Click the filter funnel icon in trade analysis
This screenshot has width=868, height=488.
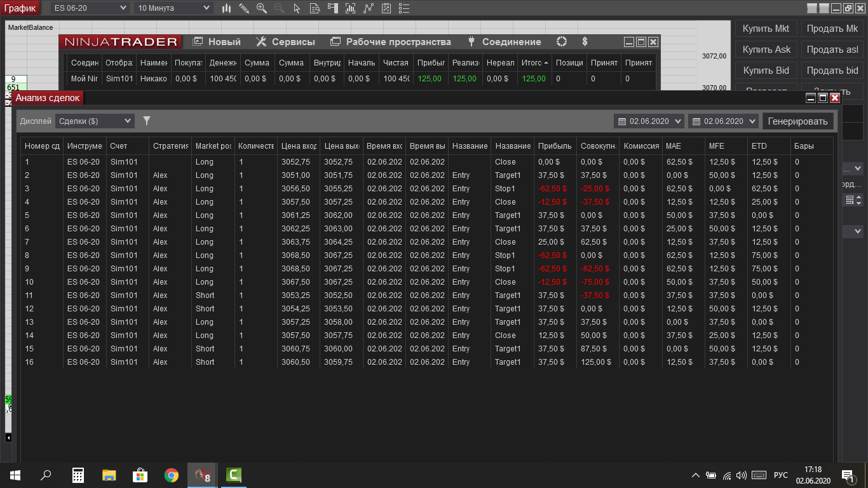tap(147, 121)
